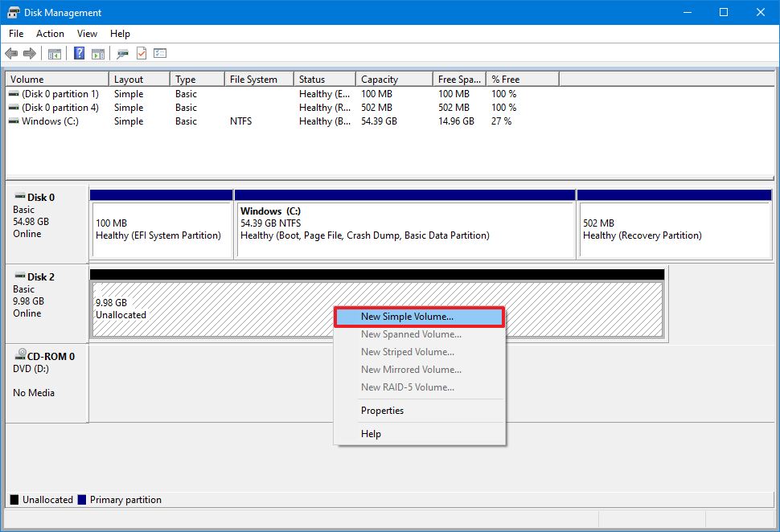Sort by the File System column header
Image resolution: width=780 pixels, height=532 pixels.
click(253, 80)
